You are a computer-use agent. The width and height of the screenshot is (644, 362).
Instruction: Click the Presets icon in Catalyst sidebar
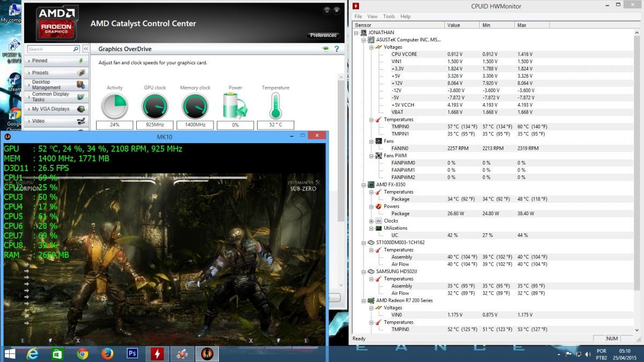(x=81, y=72)
